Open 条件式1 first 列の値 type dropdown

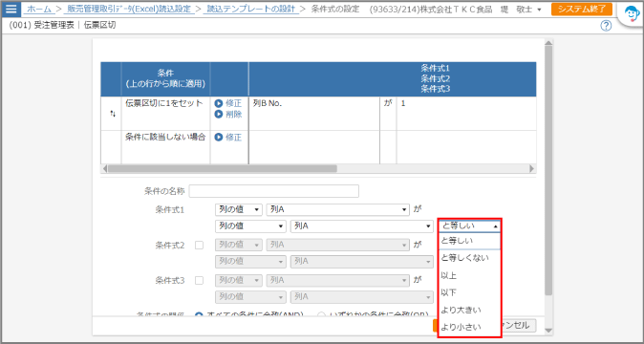(239, 209)
